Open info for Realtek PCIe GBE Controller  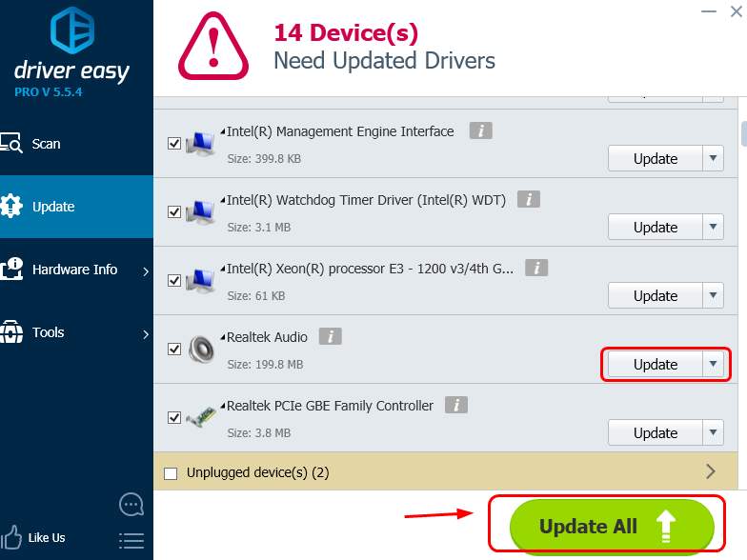coord(455,405)
